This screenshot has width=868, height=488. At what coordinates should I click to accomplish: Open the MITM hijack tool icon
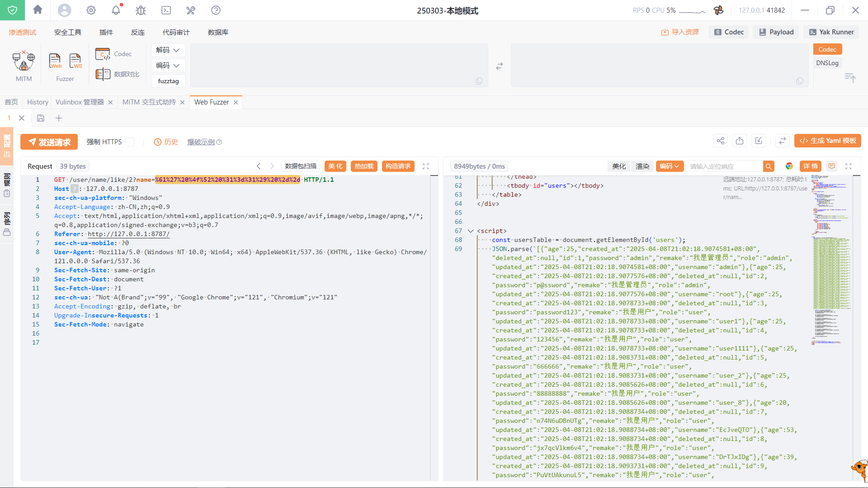coord(24,62)
